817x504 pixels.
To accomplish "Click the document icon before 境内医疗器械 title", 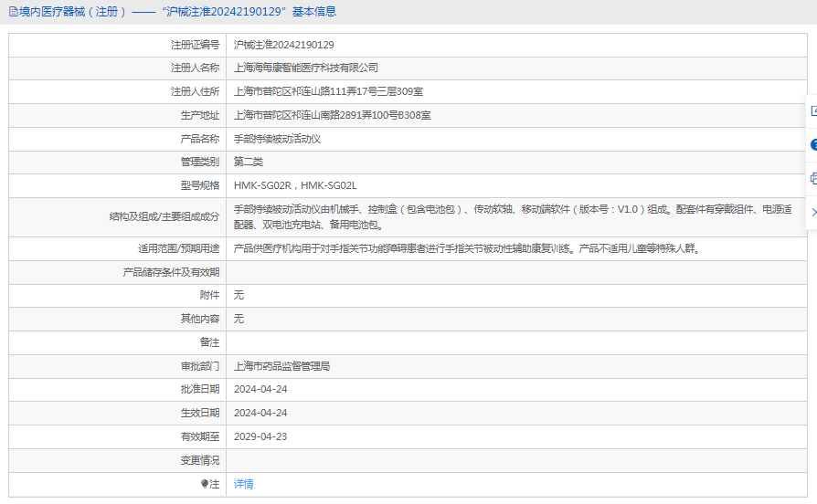I will click(x=14, y=12).
